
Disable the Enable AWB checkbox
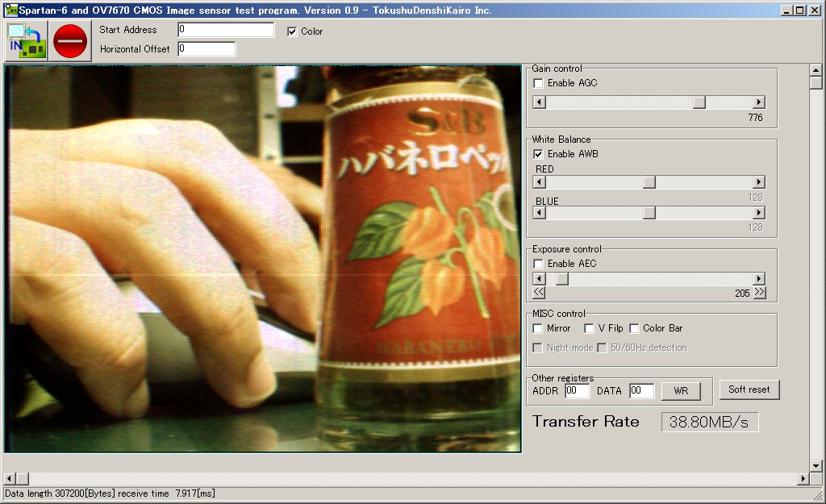click(539, 154)
